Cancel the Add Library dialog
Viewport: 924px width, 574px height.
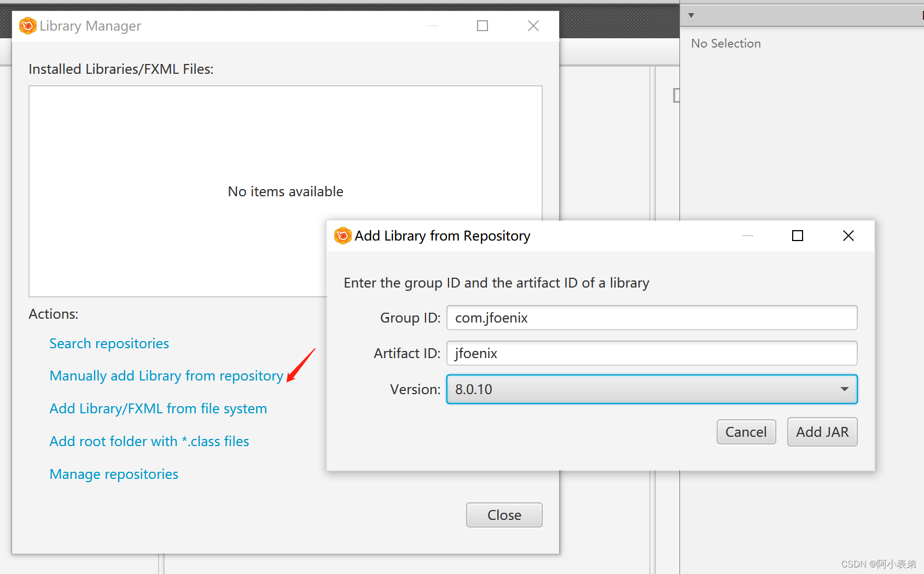click(x=746, y=432)
